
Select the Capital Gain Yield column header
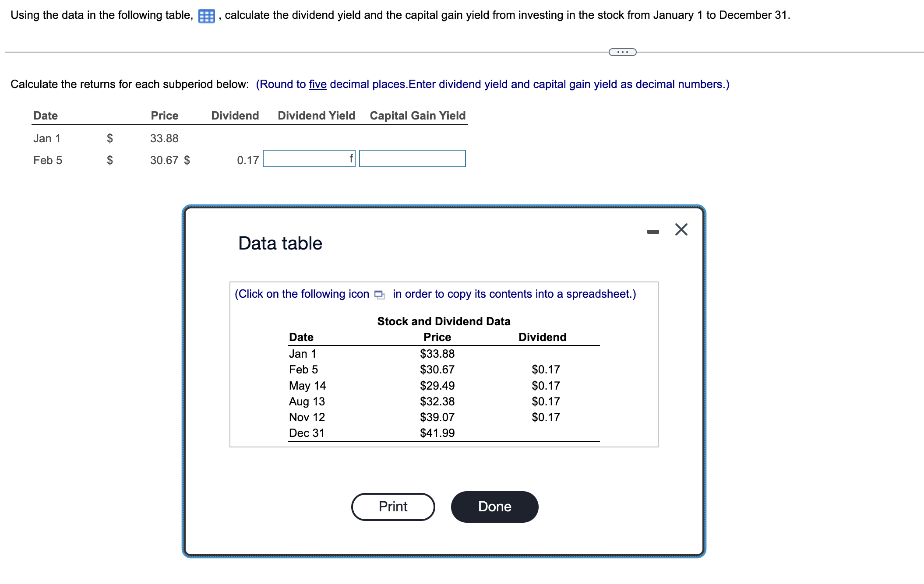coord(417,115)
